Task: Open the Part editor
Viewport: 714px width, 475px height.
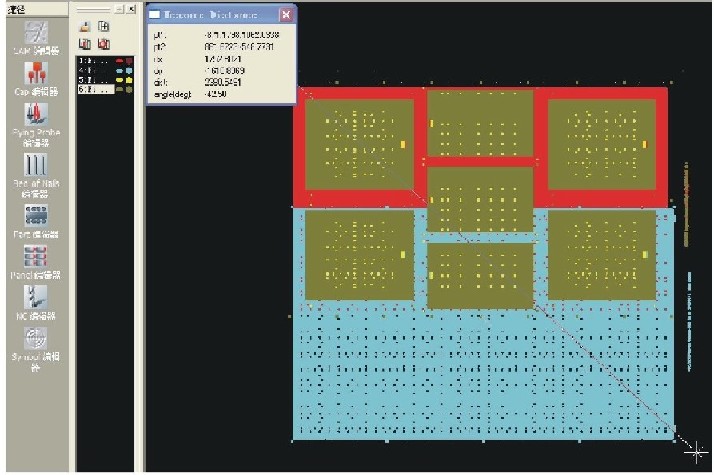Action: 35,216
